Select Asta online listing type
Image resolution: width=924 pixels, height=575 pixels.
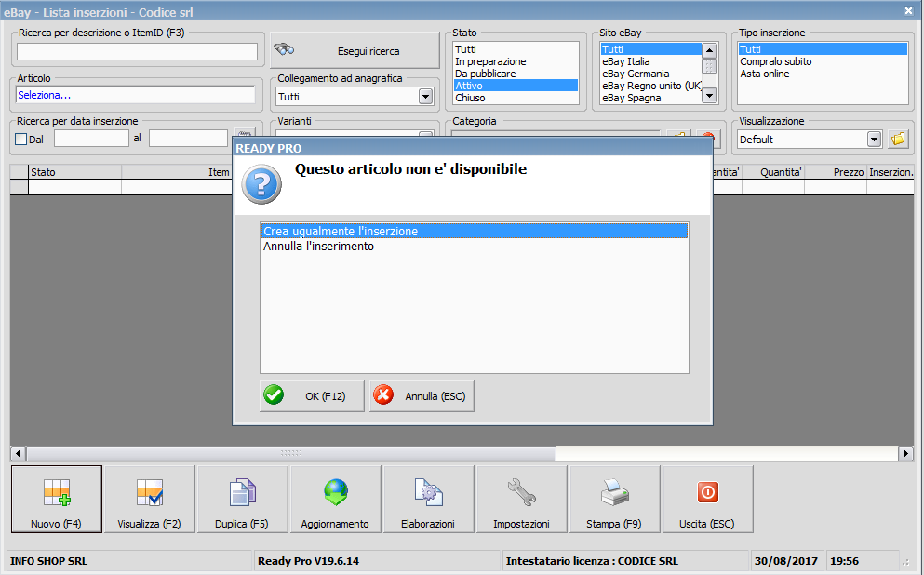(x=824, y=74)
